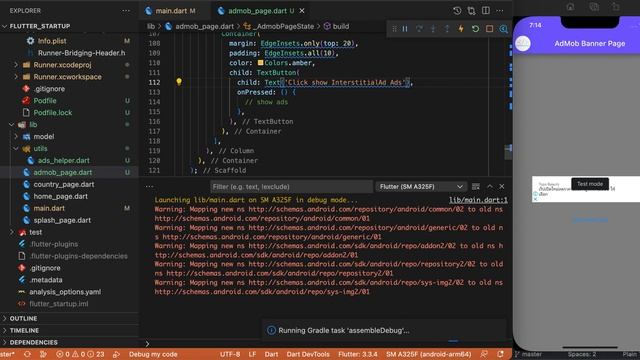
Task: Click the Step Into debug button
Action: (433, 29)
